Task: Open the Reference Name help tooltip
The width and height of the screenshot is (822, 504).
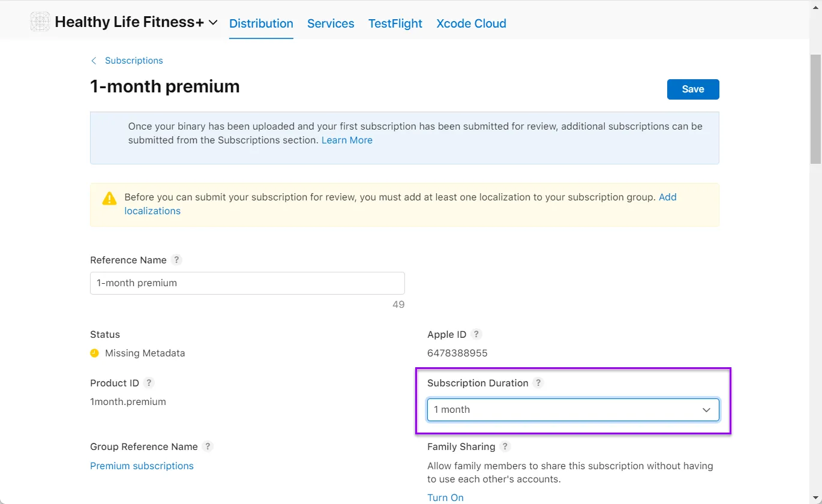Action: [176, 260]
